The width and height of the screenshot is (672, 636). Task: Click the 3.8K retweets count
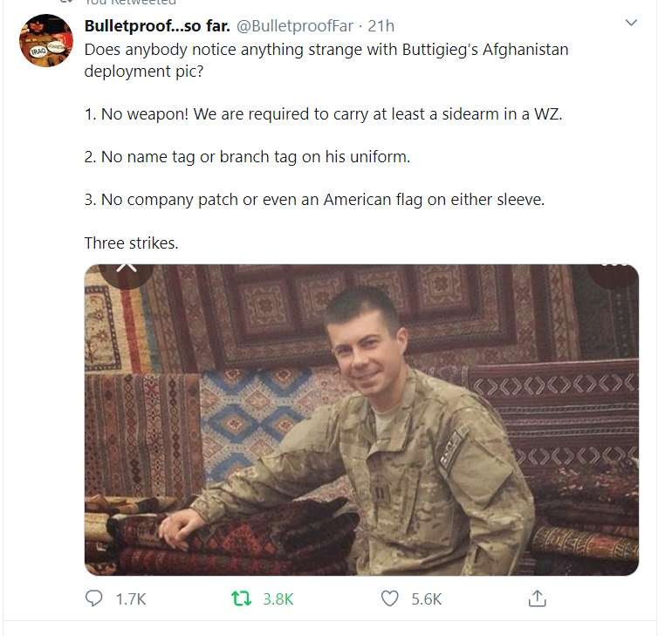pos(278,598)
